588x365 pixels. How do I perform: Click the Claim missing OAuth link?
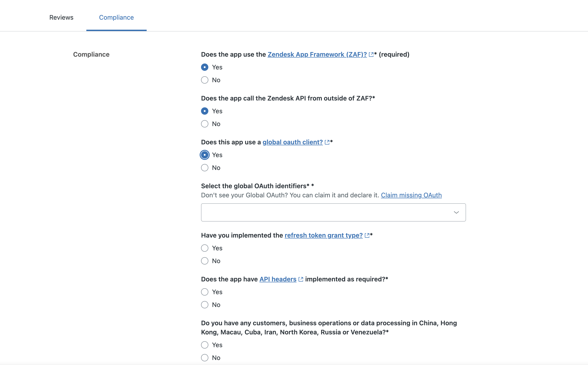coord(411,195)
